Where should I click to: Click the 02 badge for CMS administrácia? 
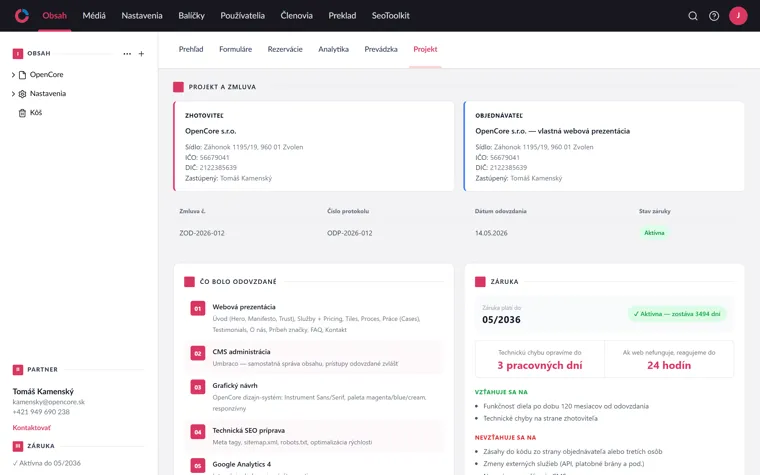click(x=198, y=353)
